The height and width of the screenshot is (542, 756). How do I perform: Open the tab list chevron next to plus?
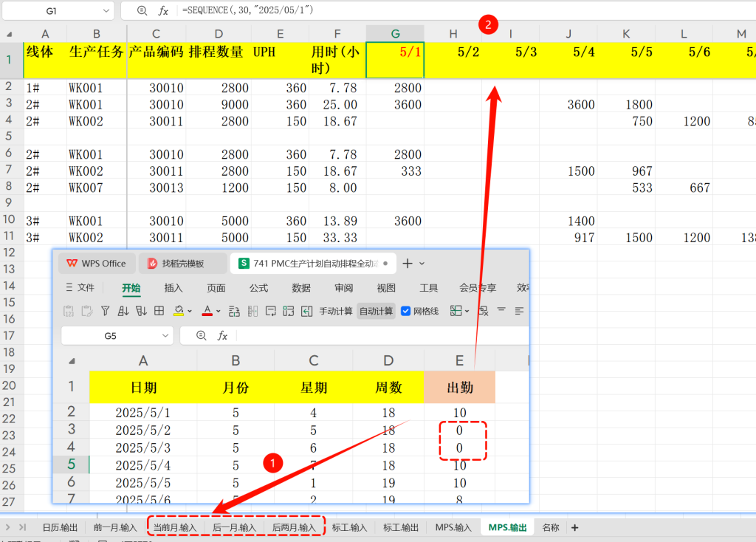pyautogui.click(x=422, y=264)
